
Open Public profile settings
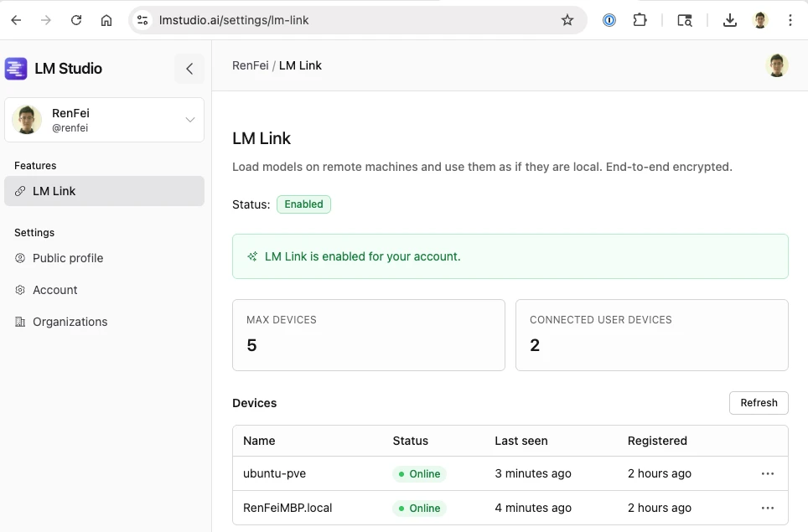[x=68, y=258]
